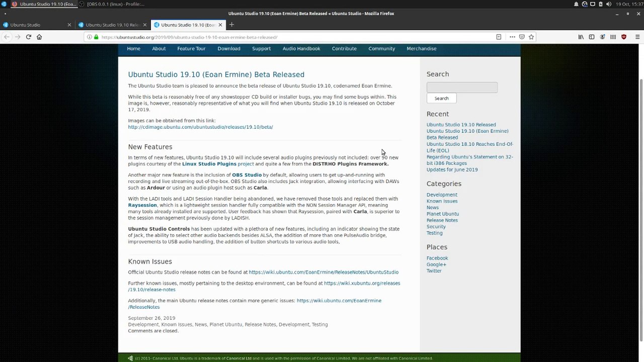This screenshot has height=362, width=644.
Task: Follow the OBS Studio link
Action: [247, 175]
